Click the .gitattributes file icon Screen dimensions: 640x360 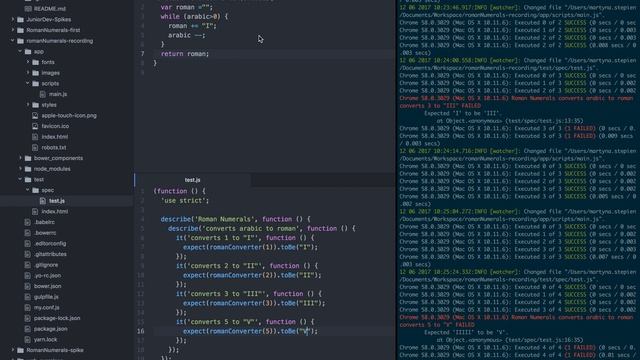(28, 254)
